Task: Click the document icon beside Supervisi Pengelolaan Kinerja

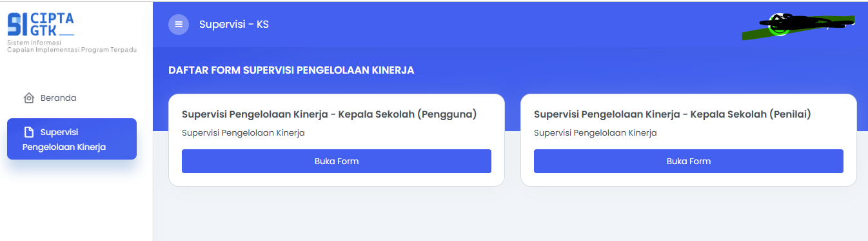Action: coord(28,132)
